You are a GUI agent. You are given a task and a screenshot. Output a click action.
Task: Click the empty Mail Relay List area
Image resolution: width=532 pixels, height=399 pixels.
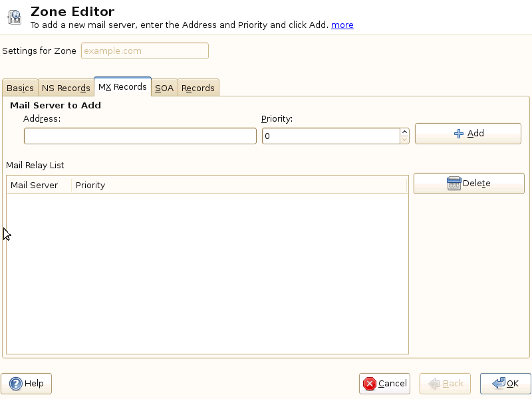click(x=207, y=273)
